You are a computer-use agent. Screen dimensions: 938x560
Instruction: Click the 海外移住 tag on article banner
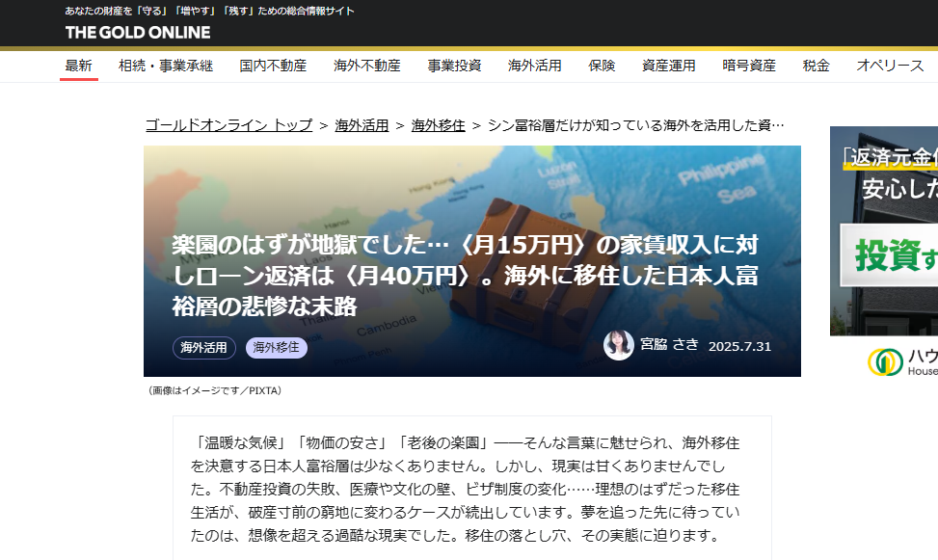coord(277,348)
